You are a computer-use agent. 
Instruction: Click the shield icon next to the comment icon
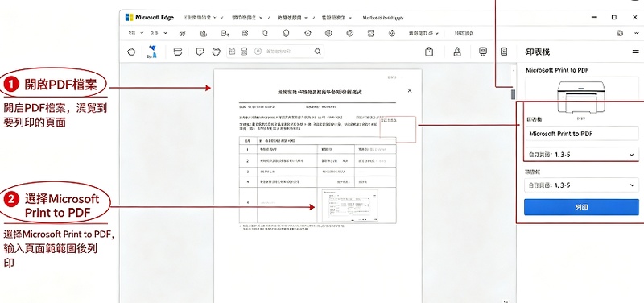pyautogui.click(x=216, y=52)
